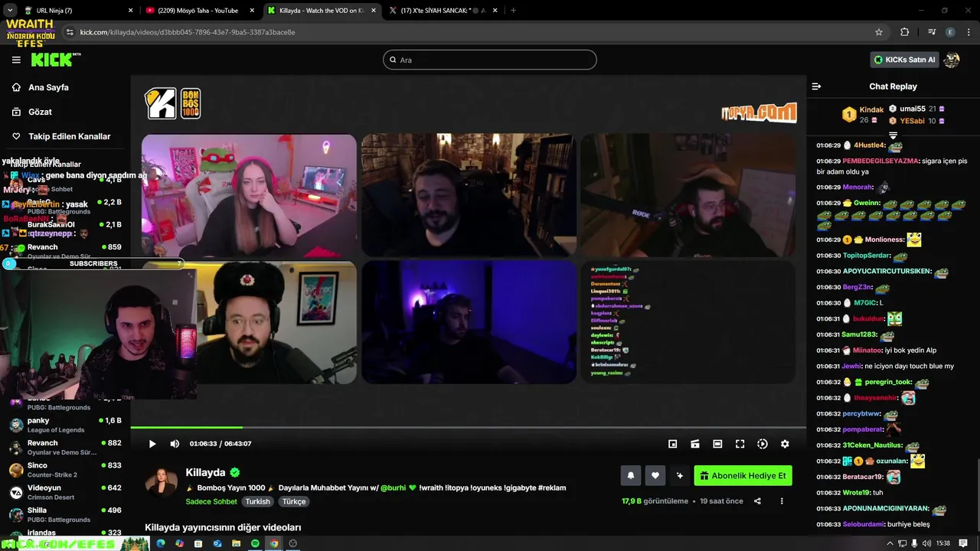Expand the tab search chevron in Chrome
This screenshot has height=551, width=980.
point(9,11)
